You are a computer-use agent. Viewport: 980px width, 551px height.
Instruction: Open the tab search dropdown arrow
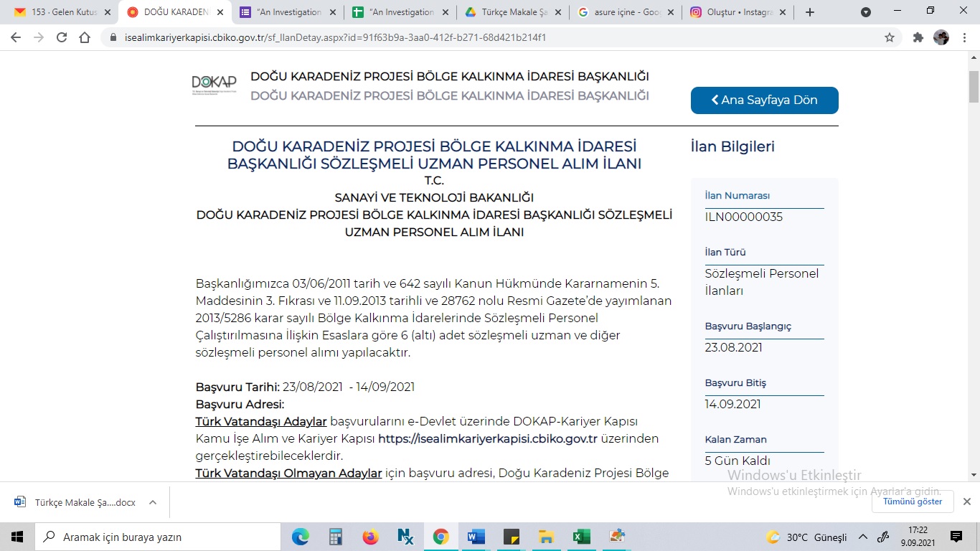866,12
